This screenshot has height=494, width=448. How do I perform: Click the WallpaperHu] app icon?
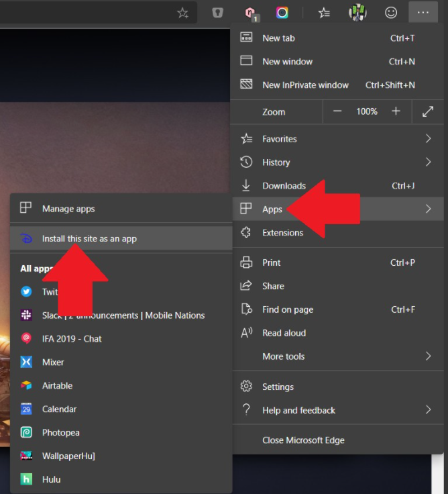tap(26, 455)
